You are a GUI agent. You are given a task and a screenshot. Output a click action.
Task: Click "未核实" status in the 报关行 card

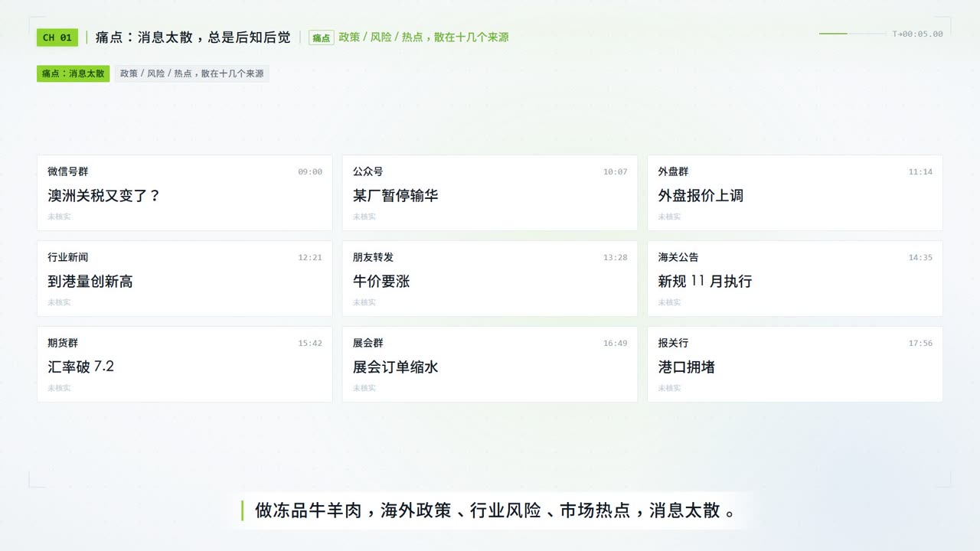coord(669,388)
